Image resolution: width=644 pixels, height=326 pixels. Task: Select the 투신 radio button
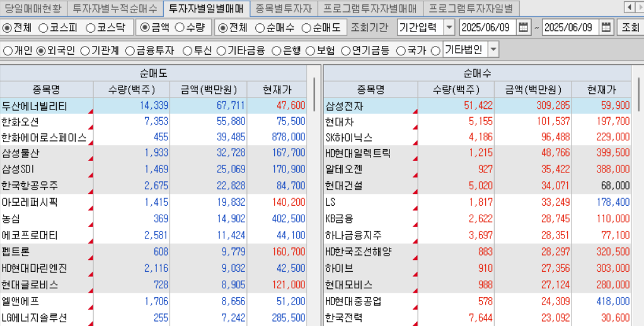pyautogui.click(x=187, y=51)
